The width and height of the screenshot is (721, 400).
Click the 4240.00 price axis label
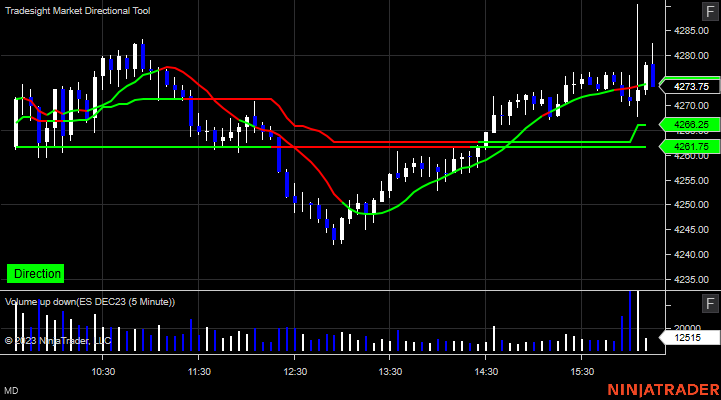[x=691, y=254]
